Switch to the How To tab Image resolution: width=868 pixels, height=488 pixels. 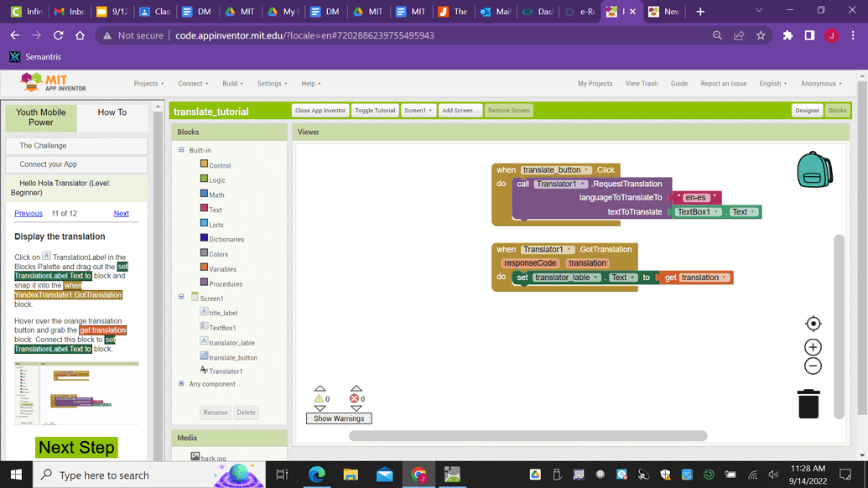click(x=112, y=112)
